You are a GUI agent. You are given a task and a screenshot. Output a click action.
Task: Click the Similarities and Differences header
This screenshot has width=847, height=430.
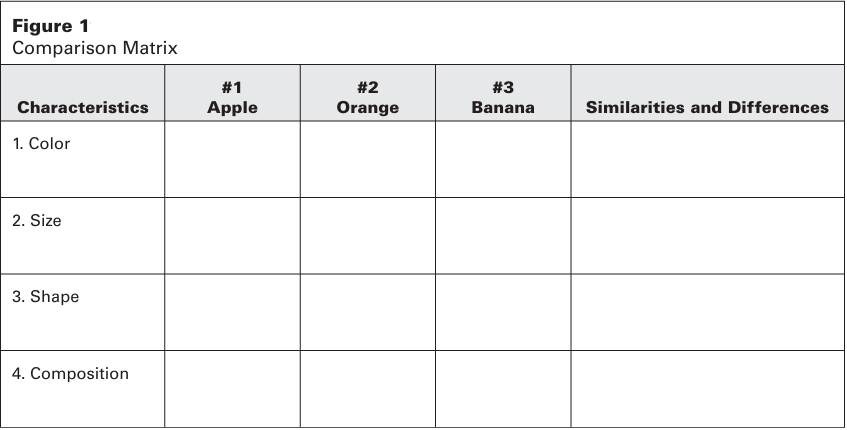tap(706, 107)
